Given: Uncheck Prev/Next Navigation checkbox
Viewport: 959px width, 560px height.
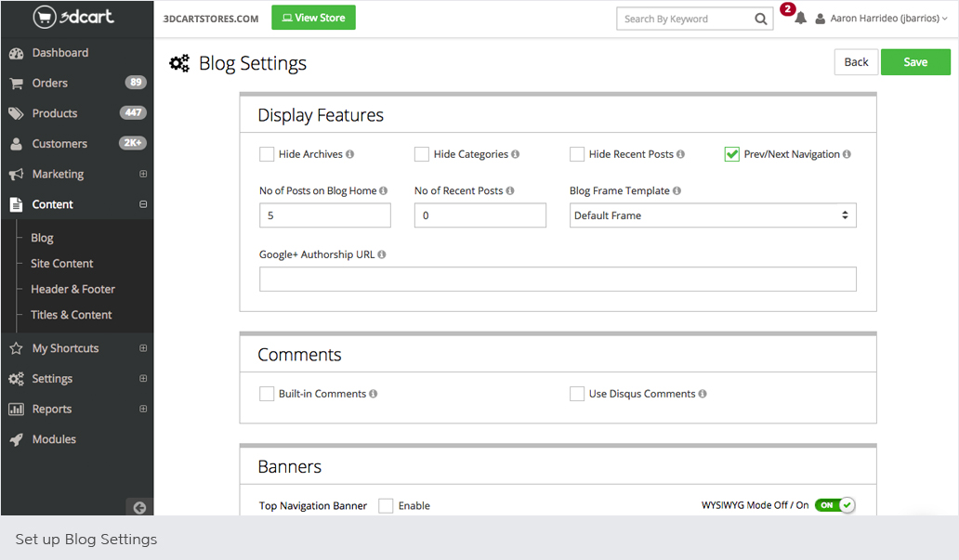Looking at the screenshot, I should coord(731,154).
